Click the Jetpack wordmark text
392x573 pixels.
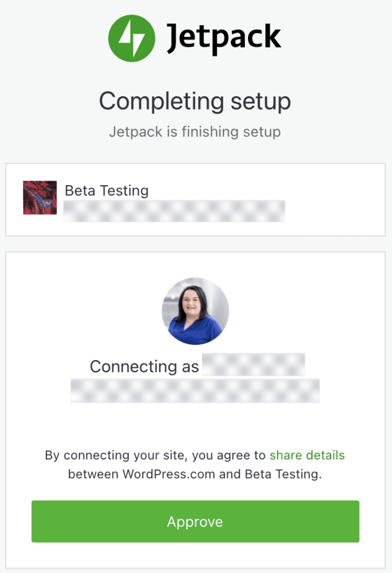(x=223, y=39)
